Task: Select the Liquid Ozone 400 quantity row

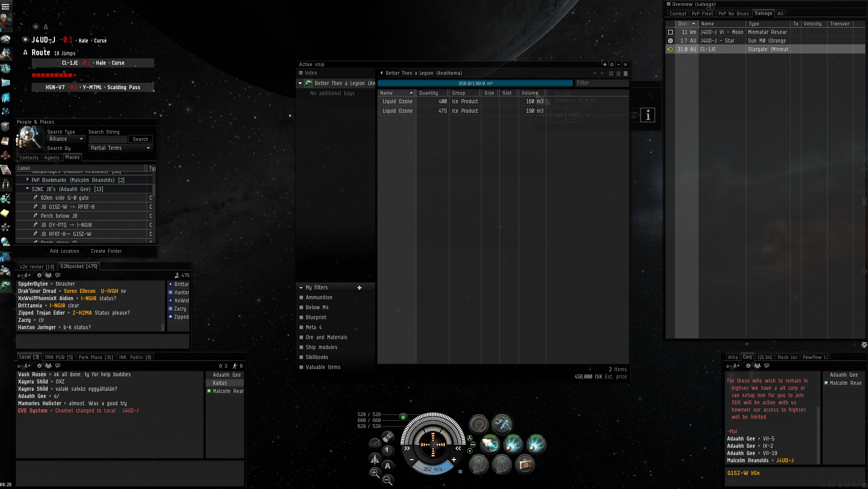Action: (x=463, y=101)
